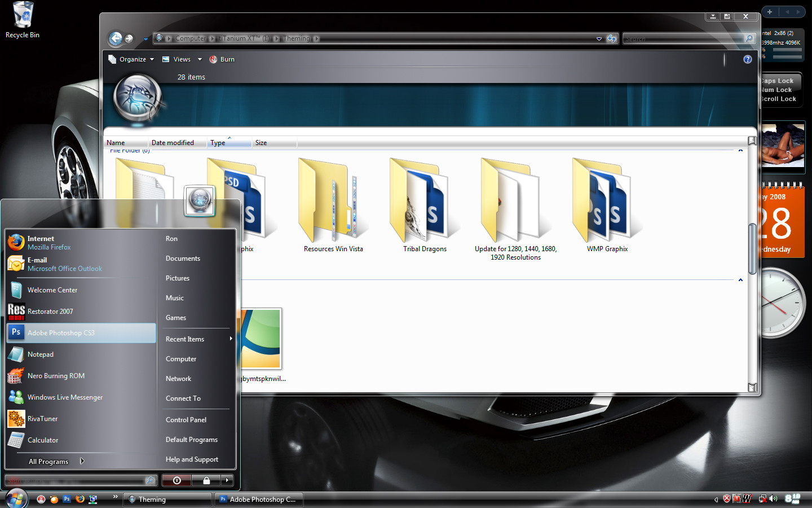Viewport: 812px width, 508px height.
Task: Sort by the Size column header
Action: (x=275, y=143)
